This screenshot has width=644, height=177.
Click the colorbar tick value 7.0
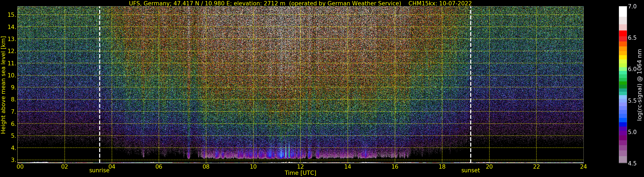pyautogui.click(x=632, y=6)
